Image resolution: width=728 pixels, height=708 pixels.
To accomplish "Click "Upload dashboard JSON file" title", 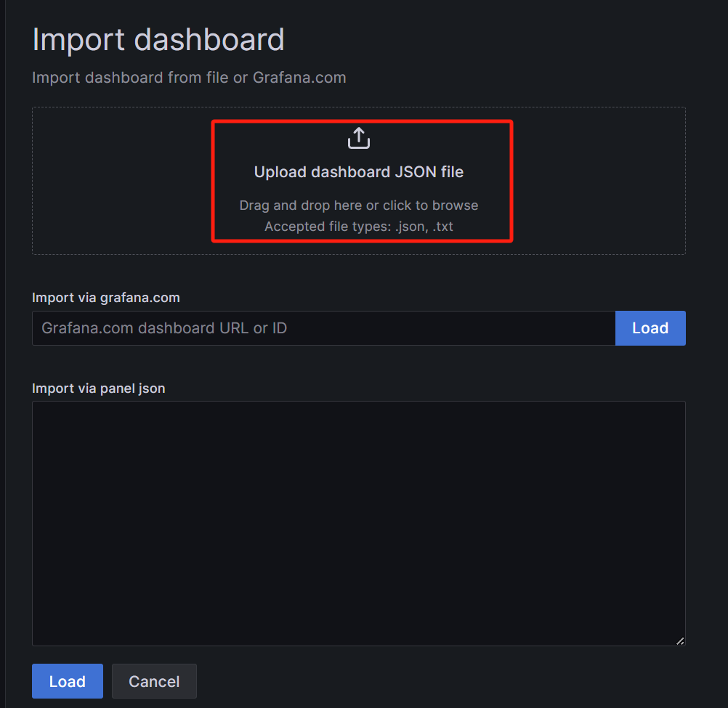I will (x=358, y=172).
